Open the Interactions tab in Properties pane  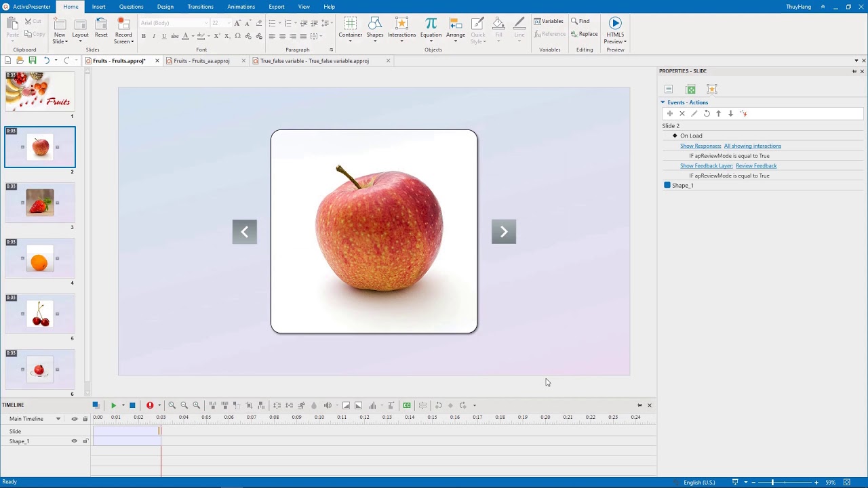pos(711,89)
